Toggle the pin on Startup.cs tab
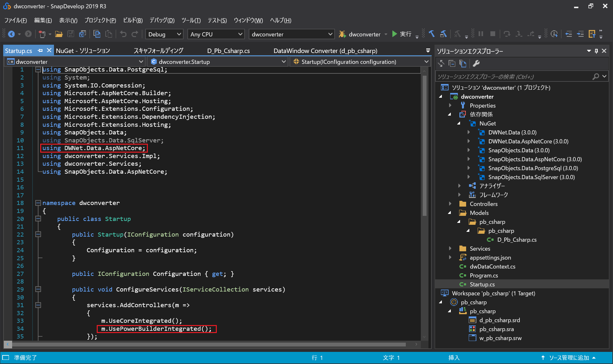The image size is (613, 364). 40,50
